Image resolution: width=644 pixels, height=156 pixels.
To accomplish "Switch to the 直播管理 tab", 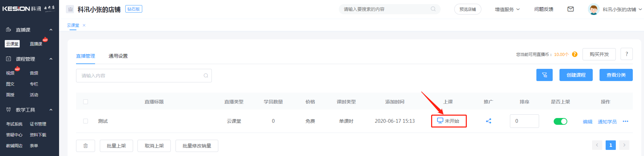I will pyautogui.click(x=86, y=56).
